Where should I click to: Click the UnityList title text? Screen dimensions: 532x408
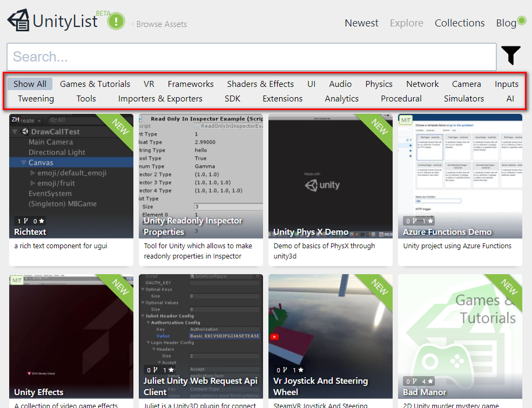pos(65,21)
